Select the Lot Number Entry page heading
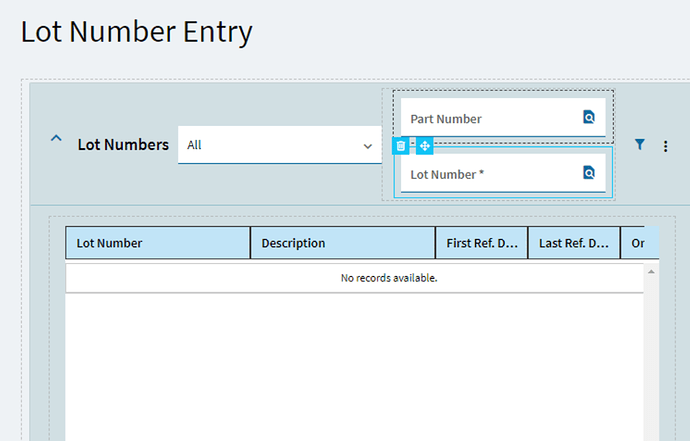This screenshot has height=441, width=690. click(136, 32)
